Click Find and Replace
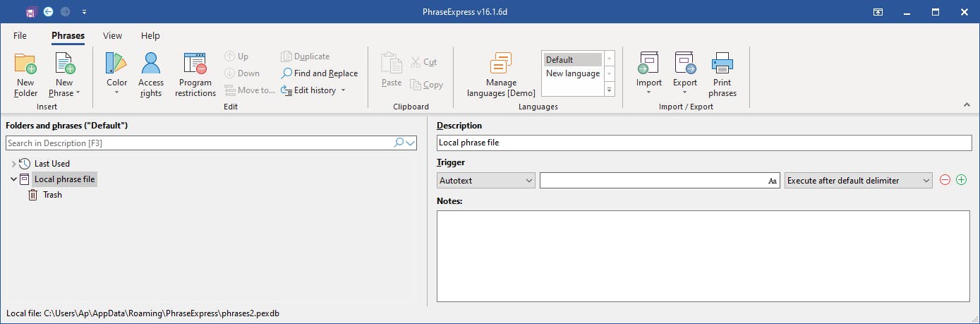This screenshot has height=324, width=980. [320, 73]
